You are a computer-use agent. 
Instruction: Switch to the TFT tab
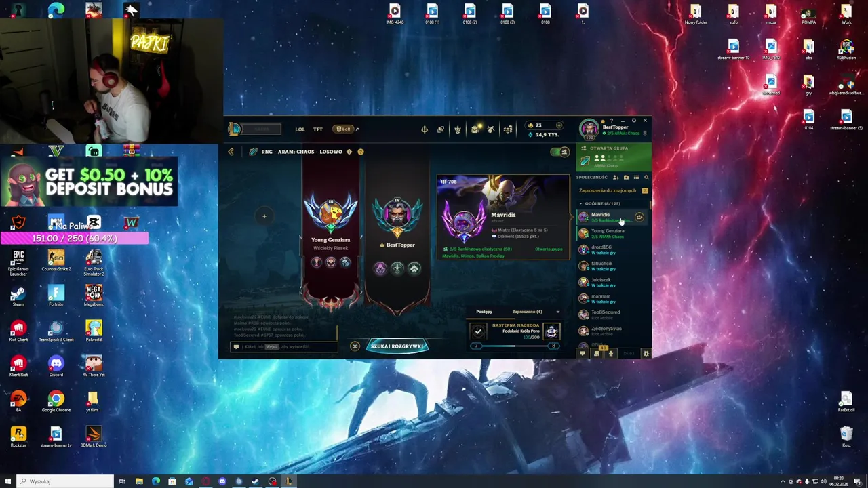click(317, 129)
